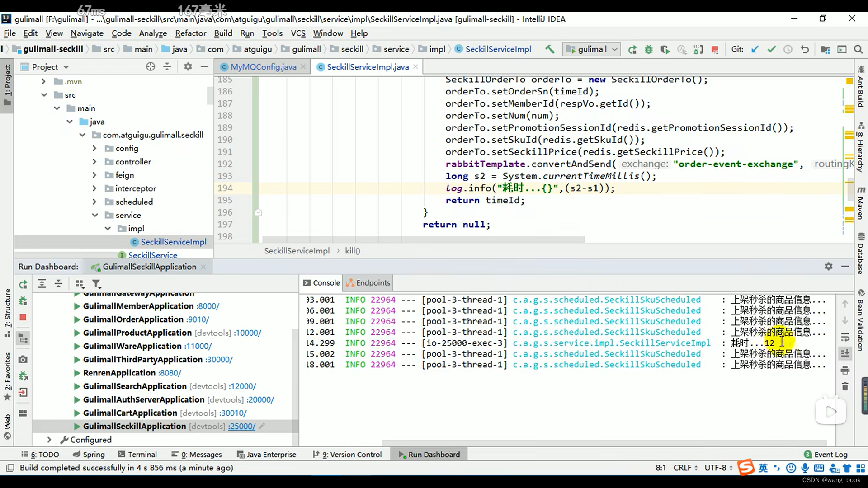This screenshot has width=868, height=488.
Task: Click the Sogou input method icon
Action: coord(746,468)
